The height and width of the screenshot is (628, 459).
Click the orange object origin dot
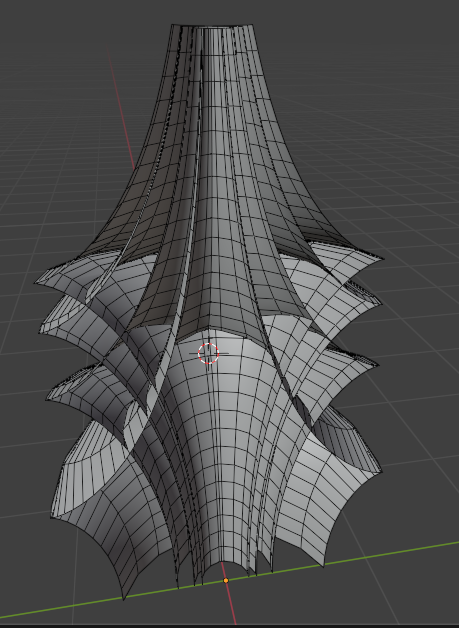(226, 580)
